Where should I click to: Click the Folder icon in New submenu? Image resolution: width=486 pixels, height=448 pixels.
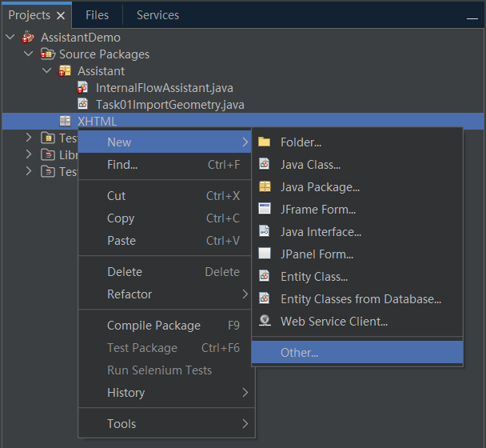tap(265, 142)
